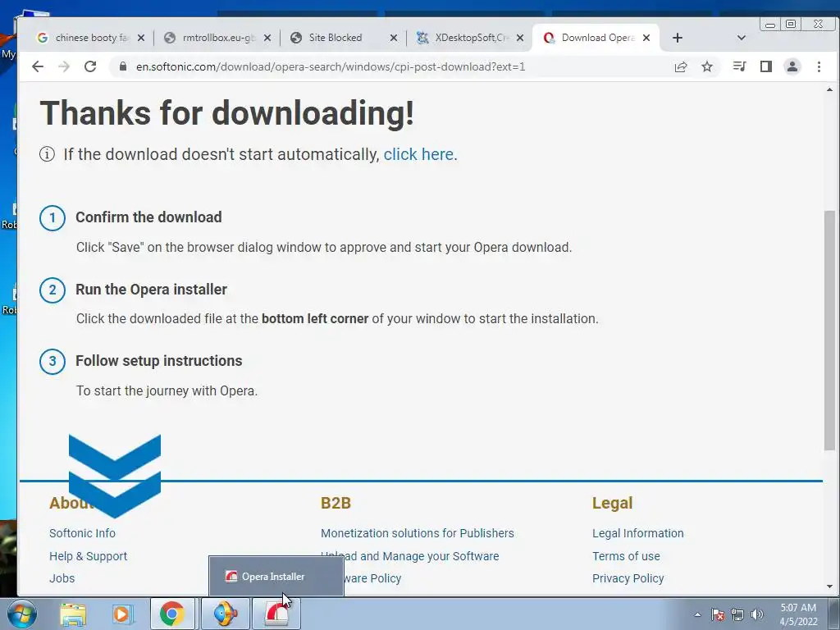Close the Site Blocked tab

(x=393, y=38)
